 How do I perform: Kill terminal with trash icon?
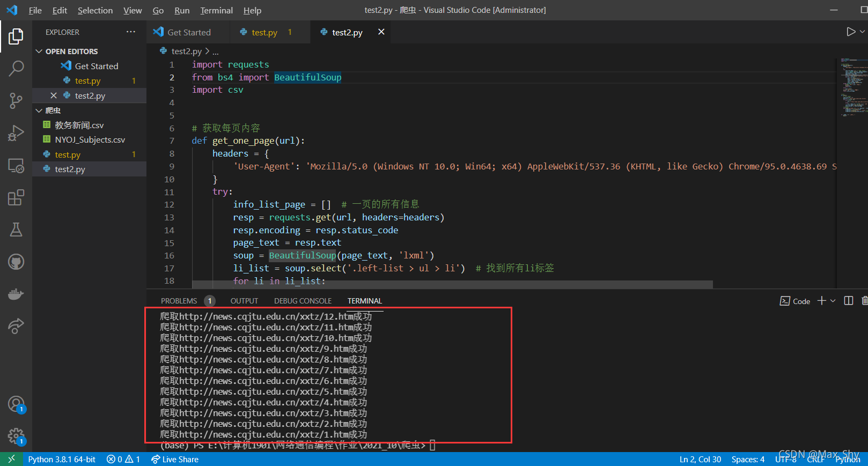tap(864, 301)
